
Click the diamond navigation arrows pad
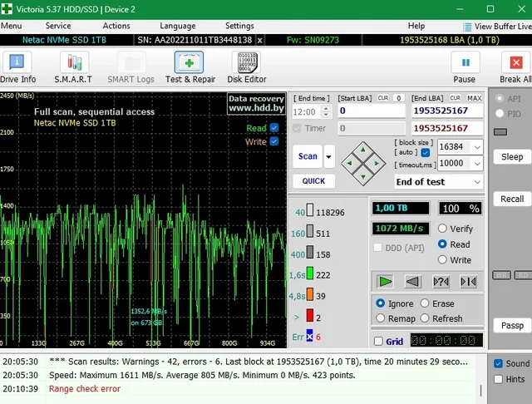[363, 163]
